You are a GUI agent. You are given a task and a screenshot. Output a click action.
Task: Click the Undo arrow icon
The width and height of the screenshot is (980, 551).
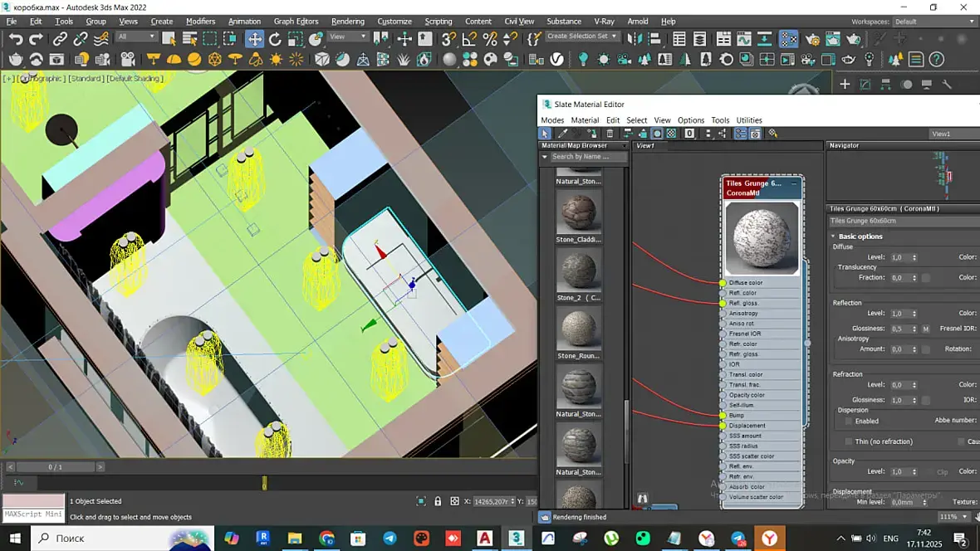(16, 39)
